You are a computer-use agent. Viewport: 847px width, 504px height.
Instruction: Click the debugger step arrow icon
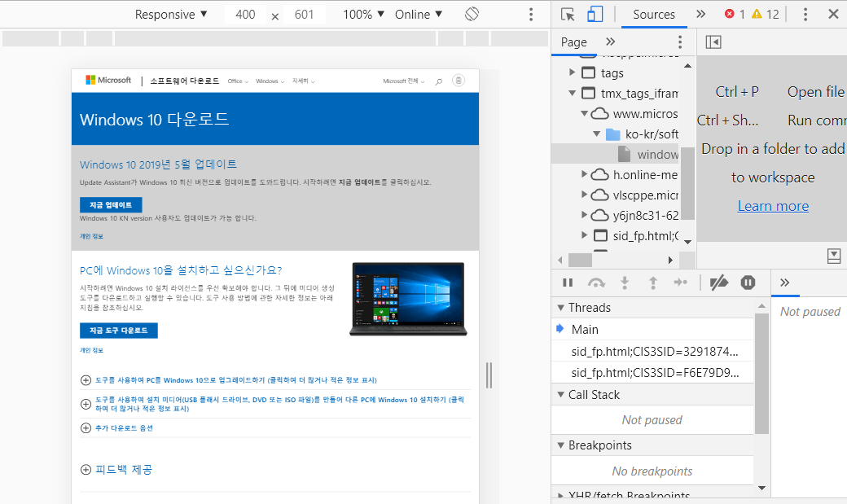pos(681,283)
